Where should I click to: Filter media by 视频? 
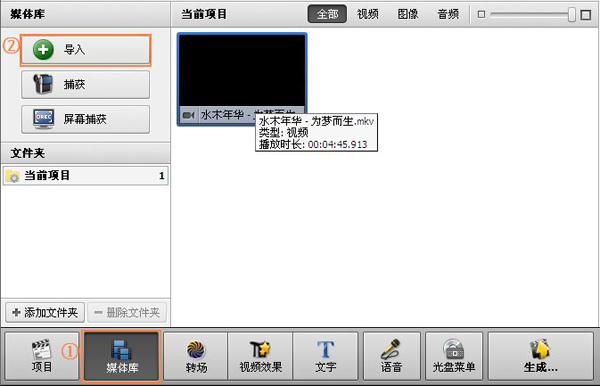point(368,14)
